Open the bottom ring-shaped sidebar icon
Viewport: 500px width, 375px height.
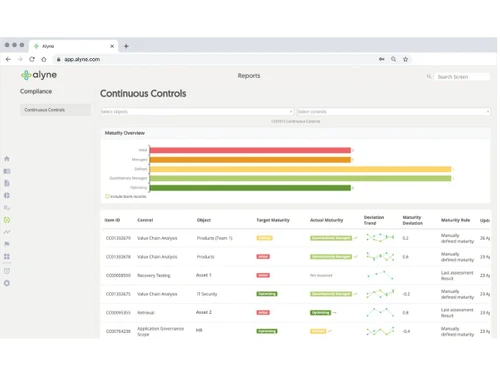click(x=7, y=283)
